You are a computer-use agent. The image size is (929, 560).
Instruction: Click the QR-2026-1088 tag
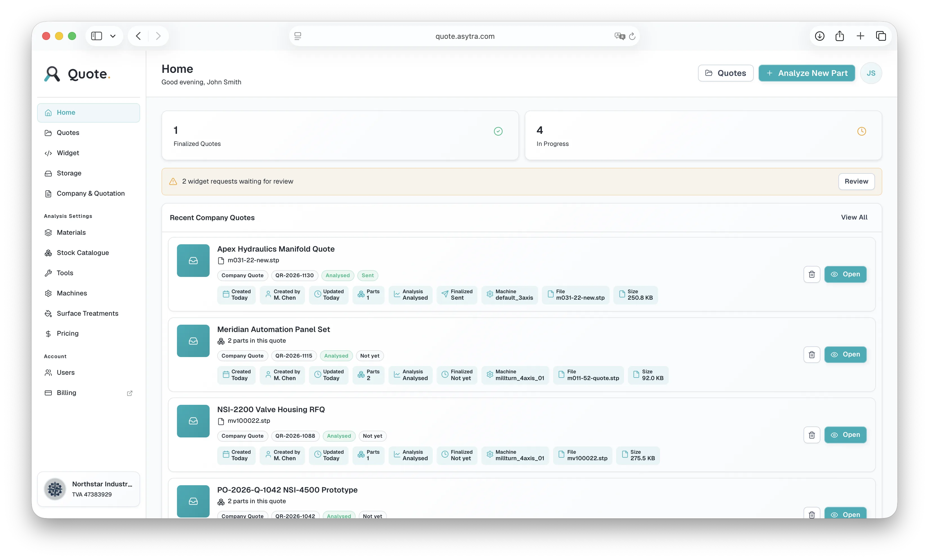pos(295,436)
